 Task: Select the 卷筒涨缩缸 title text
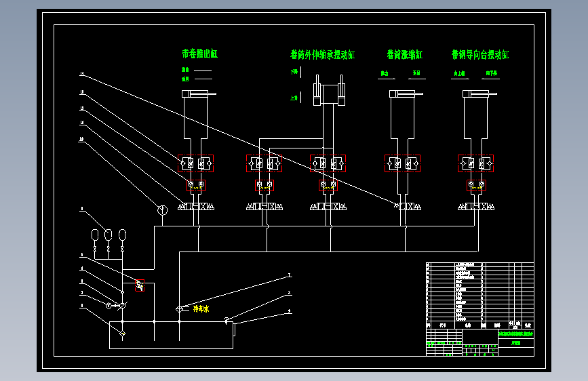tap(405, 55)
